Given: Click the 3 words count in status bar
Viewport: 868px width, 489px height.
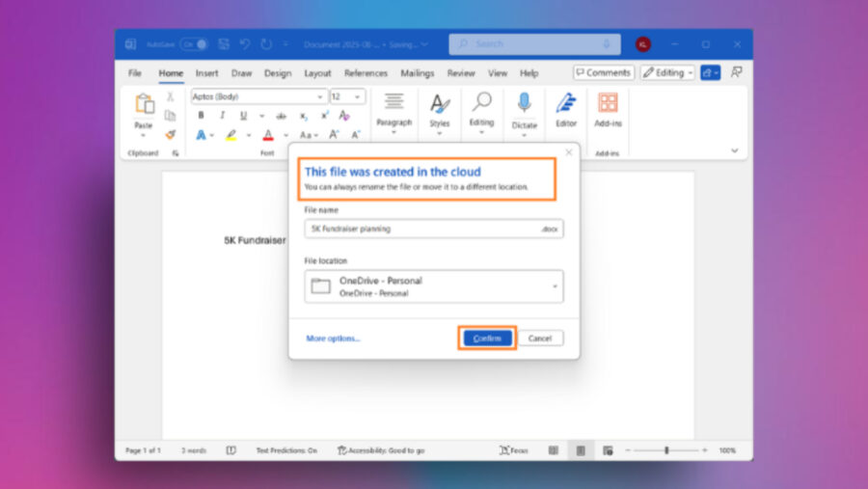Looking at the screenshot, I should [194, 450].
